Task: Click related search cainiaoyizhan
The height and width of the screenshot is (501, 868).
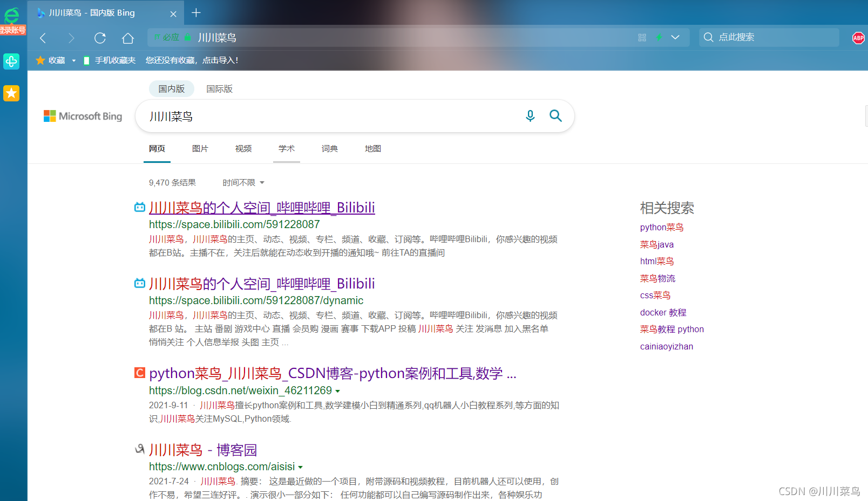Action: 667,347
